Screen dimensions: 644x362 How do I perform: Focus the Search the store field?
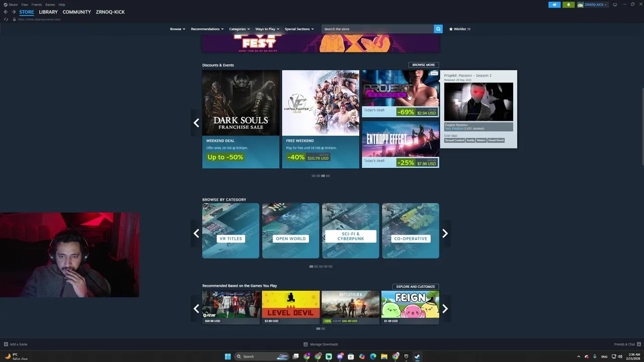pyautogui.click(x=377, y=29)
